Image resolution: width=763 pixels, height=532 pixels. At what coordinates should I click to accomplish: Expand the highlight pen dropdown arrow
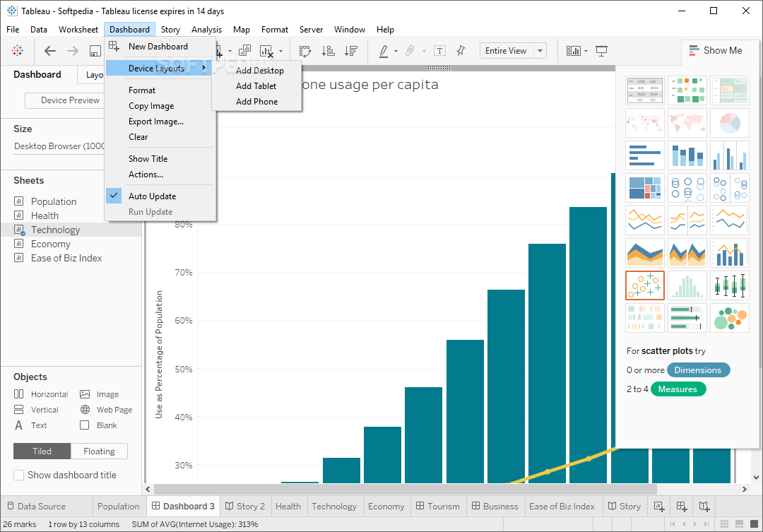[x=396, y=51]
